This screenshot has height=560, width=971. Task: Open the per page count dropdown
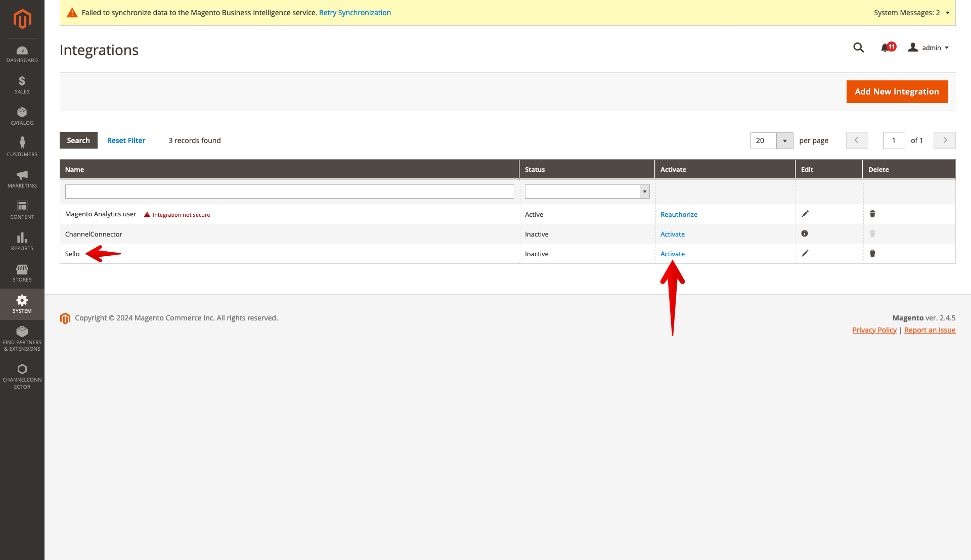click(785, 141)
